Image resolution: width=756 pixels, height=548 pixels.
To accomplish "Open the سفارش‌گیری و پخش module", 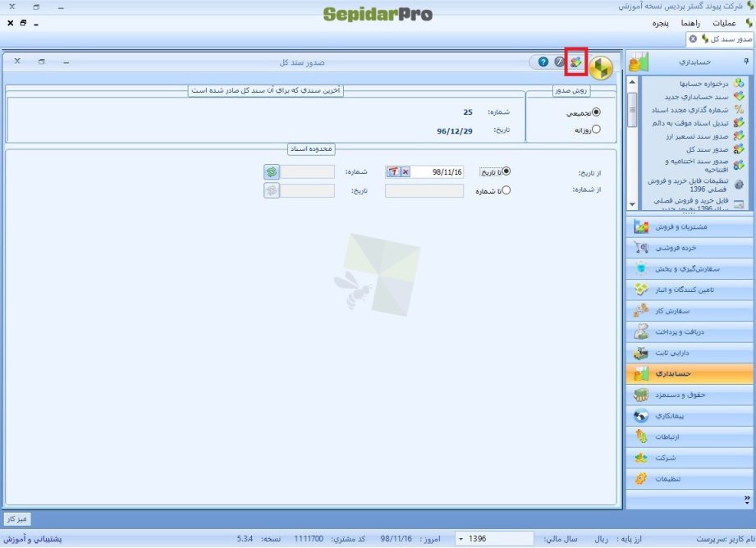I will [x=690, y=268].
